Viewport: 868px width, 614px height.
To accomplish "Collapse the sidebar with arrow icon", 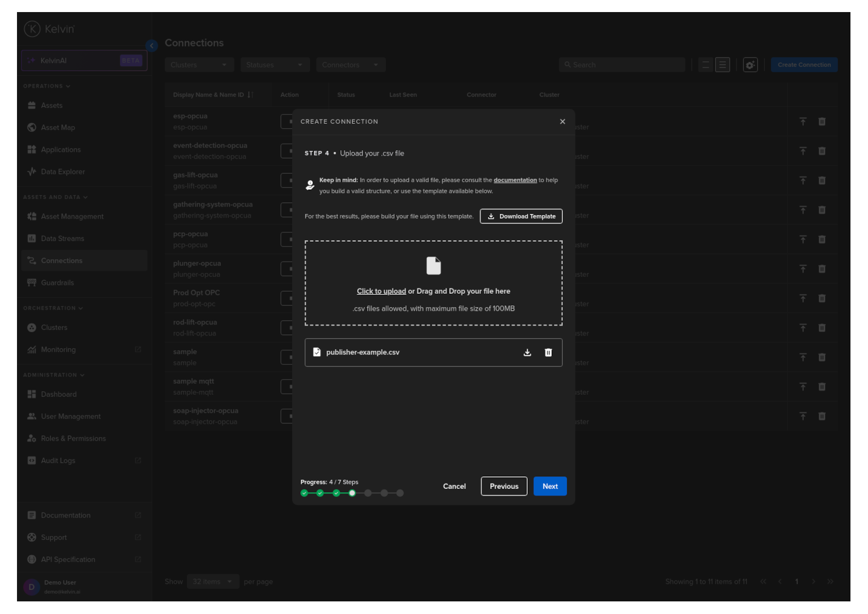I will click(x=152, y=46).
